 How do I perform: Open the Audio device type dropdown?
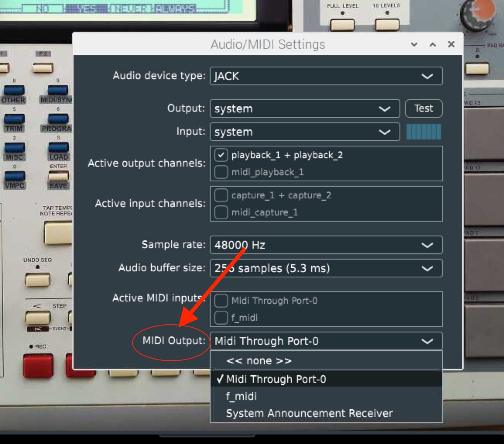326,76
